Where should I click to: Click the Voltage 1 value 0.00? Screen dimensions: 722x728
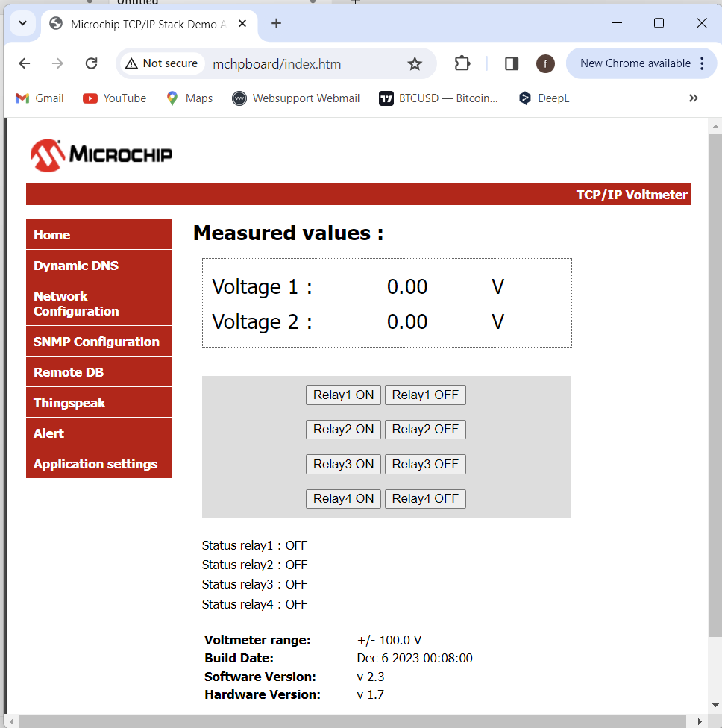tap(407, 287)
